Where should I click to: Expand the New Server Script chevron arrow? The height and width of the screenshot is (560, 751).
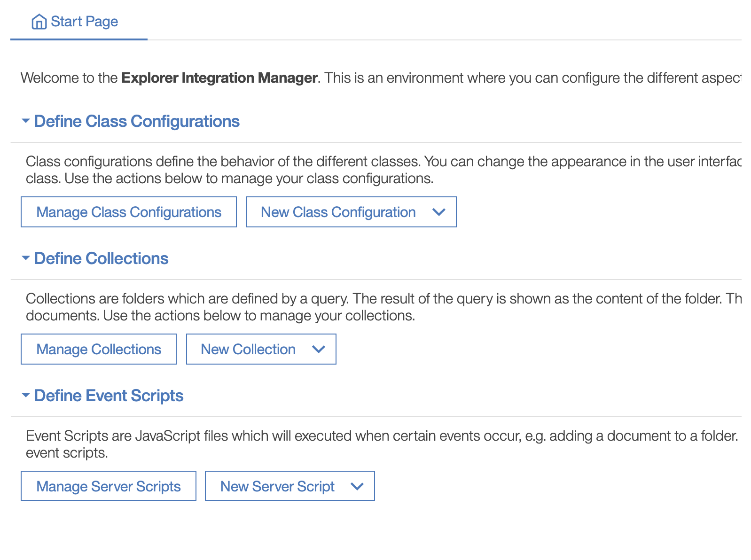point(357,486)
